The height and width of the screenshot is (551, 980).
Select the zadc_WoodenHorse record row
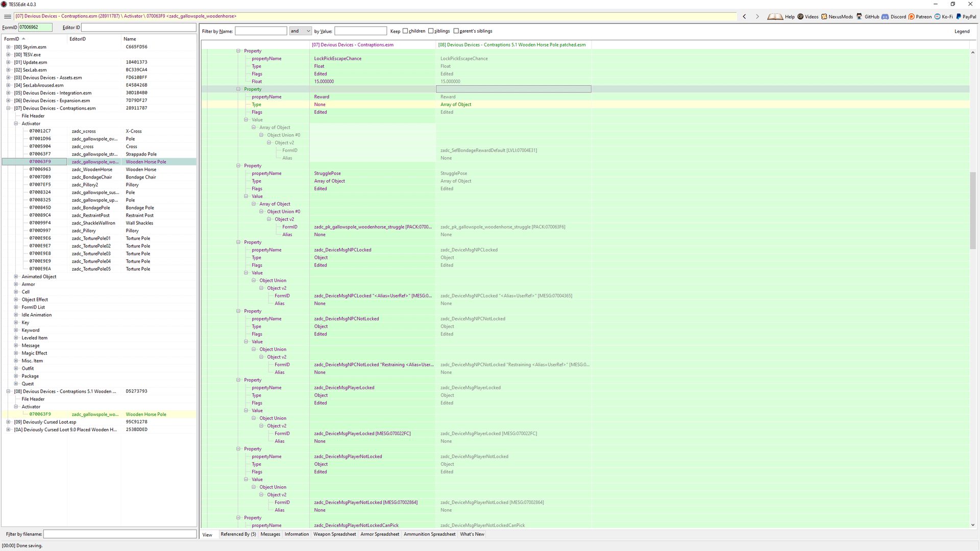pyautogui.click(x=100, y=169)
